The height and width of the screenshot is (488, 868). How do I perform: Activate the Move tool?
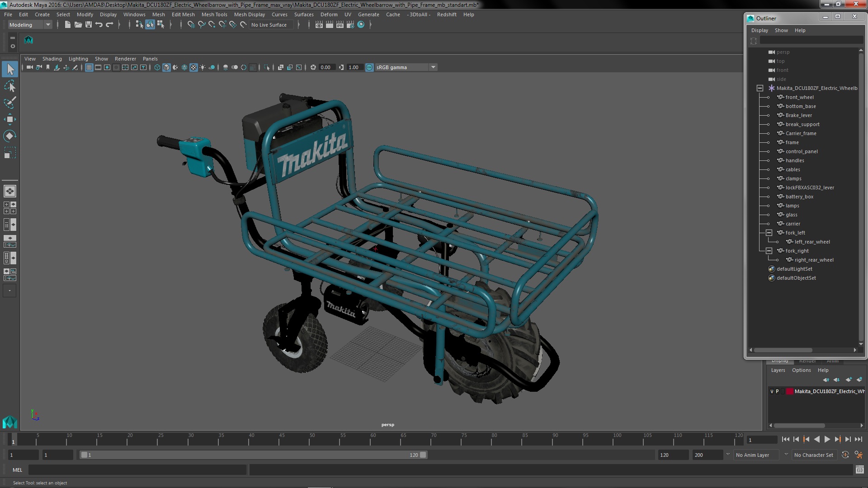pos(10,119)
